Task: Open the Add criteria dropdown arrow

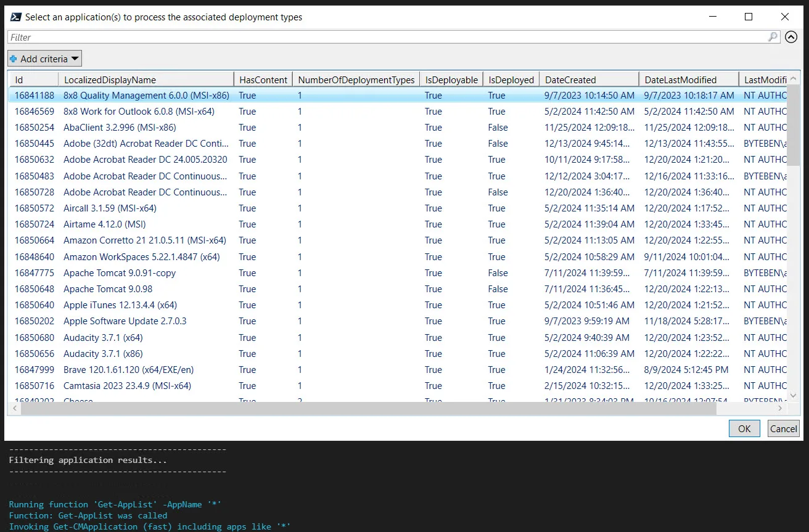Action: pyautogui.click(x=75, y=59)
